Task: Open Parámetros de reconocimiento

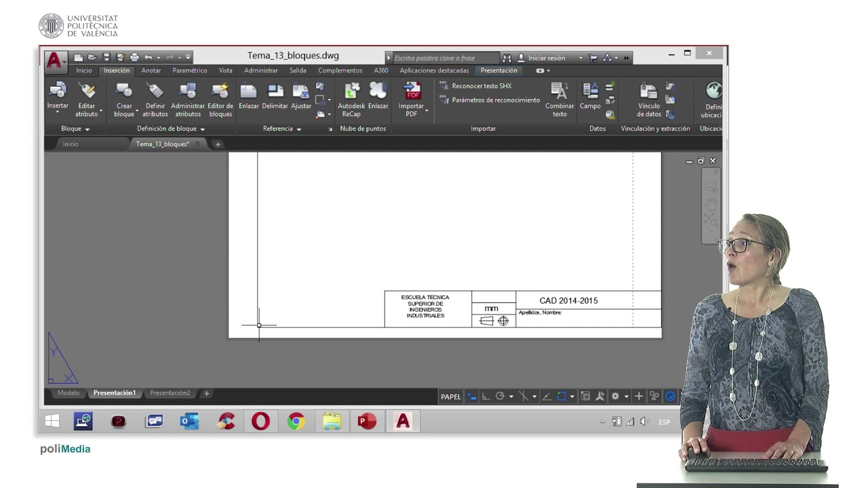Action: [490, 100]
